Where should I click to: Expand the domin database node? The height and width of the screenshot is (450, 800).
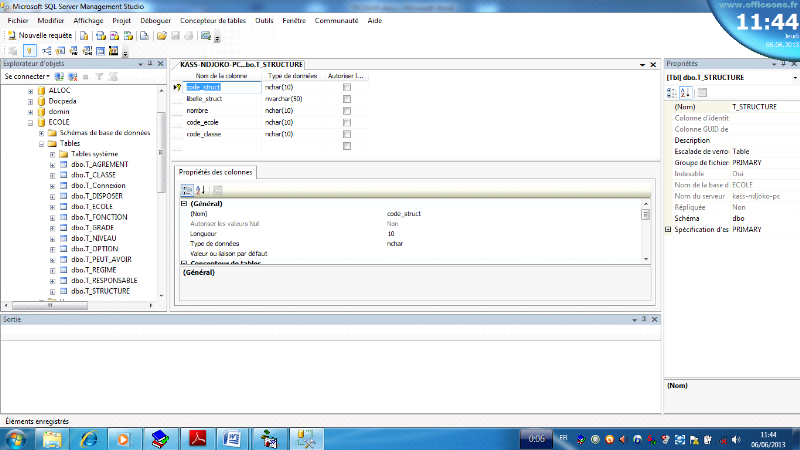pyautogui.click(x=31, y=112)
